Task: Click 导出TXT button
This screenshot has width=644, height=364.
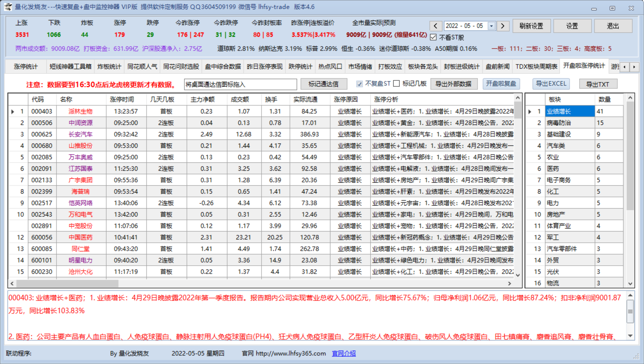Action: [x=598, y=84]
